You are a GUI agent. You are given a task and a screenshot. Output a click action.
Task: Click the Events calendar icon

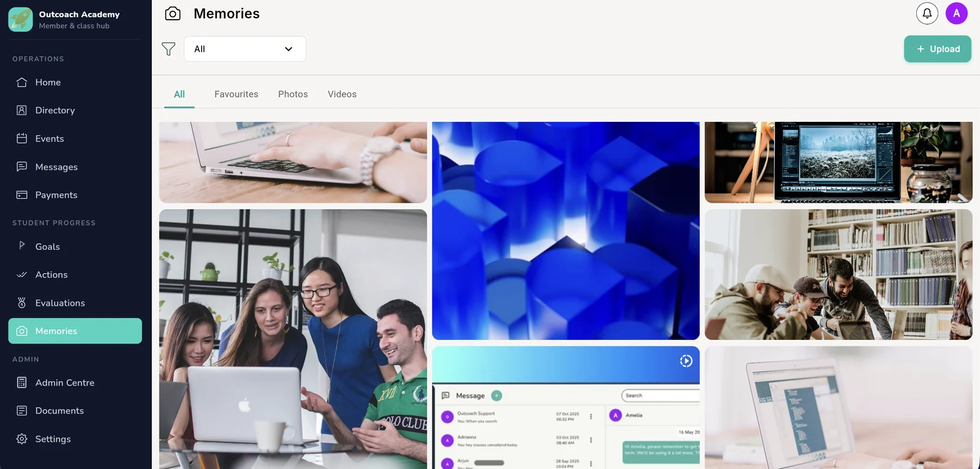[x=22, y=138]
